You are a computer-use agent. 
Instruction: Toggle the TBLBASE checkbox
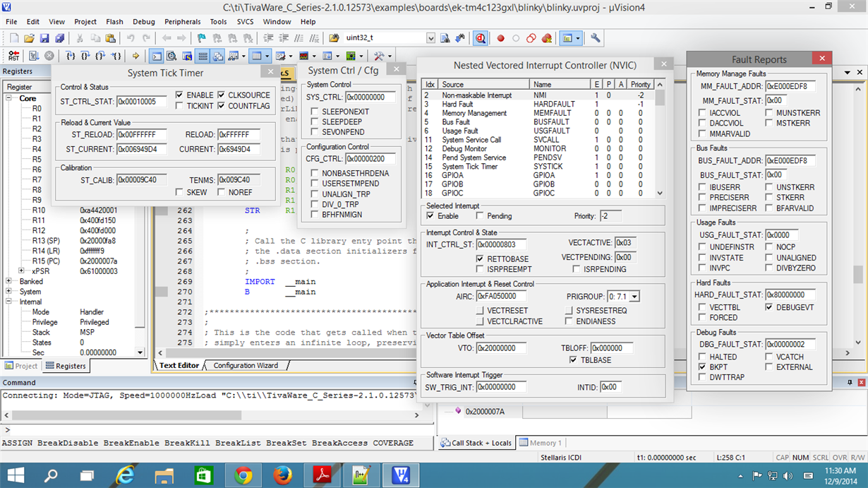pyautogui.click(x=574, y=360)
